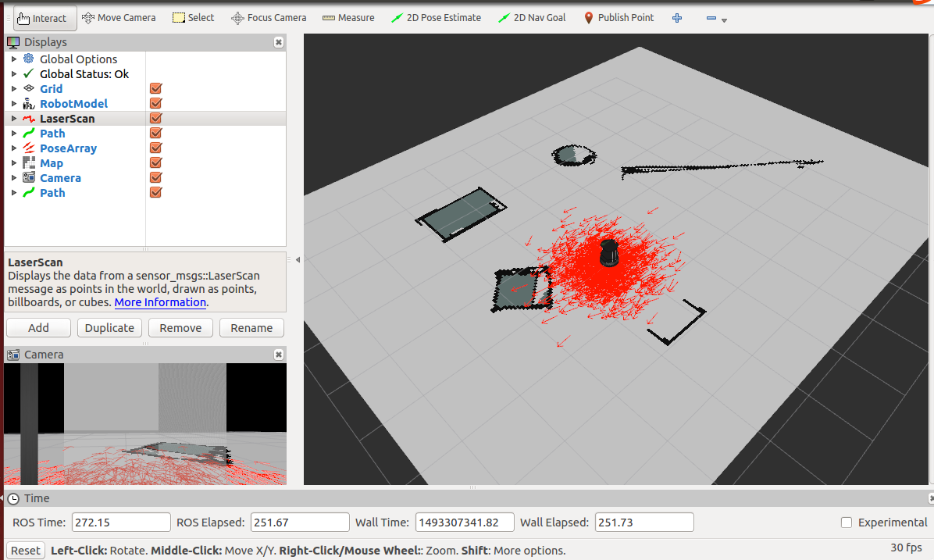Click the Wall Time field
934x560 pixels.
pyautogui.click(x=465, y=523)
